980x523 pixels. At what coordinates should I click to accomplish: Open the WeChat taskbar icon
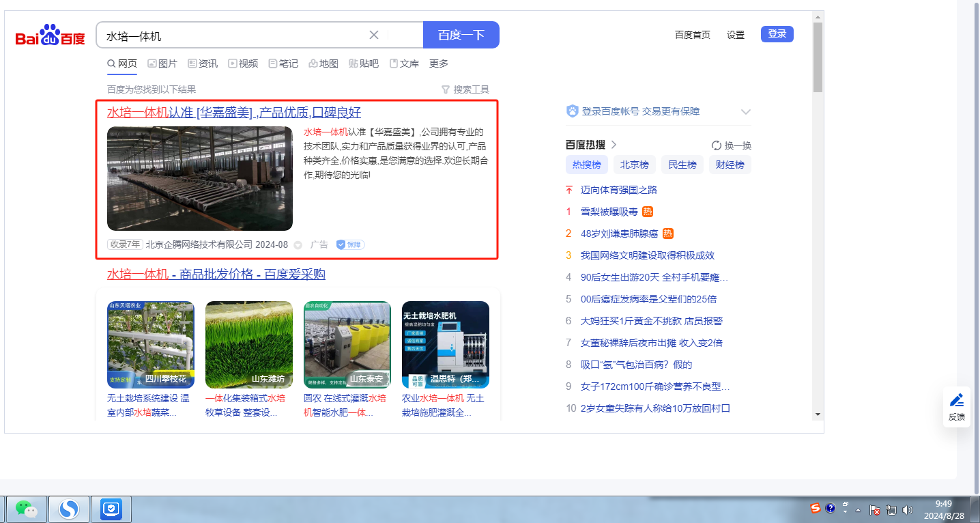pos(26,509)
